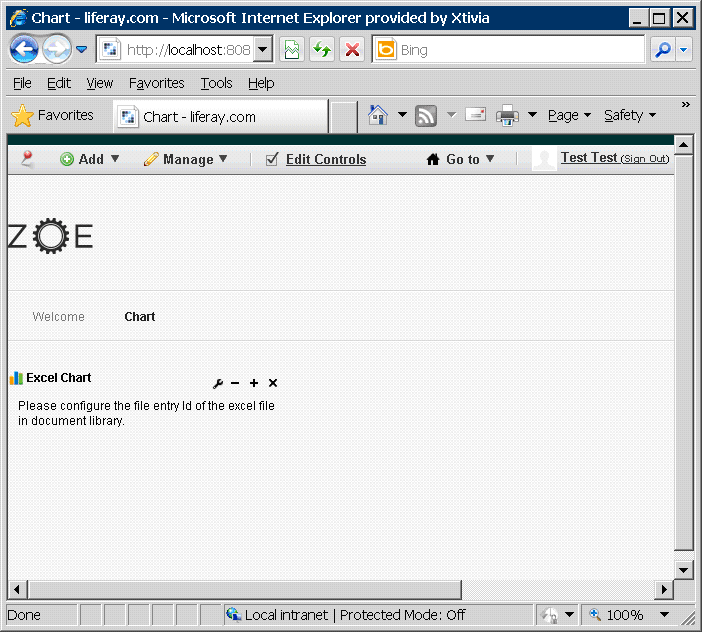Click the Sign Out link
This screenshot has height=632, width=702.
pos(644,159)
